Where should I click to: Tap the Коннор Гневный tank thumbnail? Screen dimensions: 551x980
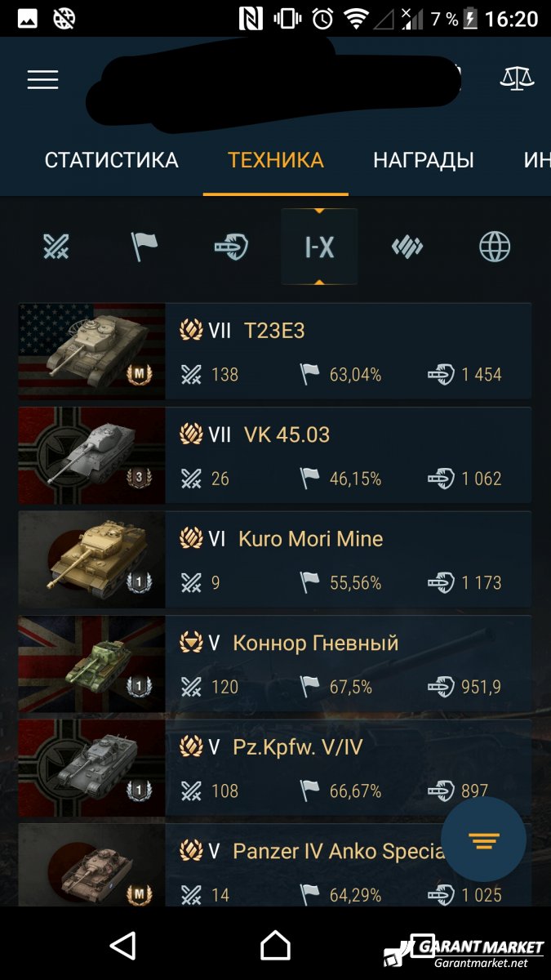(91, 664)
